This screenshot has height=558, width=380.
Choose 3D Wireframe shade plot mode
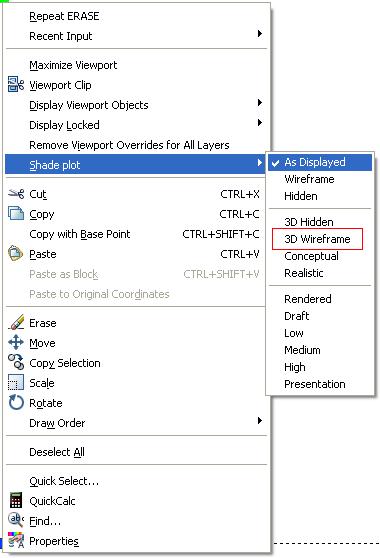pos(317,239)
